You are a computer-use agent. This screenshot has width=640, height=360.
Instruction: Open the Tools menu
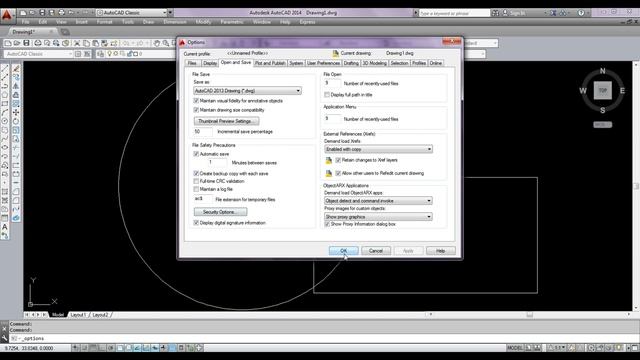[128, 22]
